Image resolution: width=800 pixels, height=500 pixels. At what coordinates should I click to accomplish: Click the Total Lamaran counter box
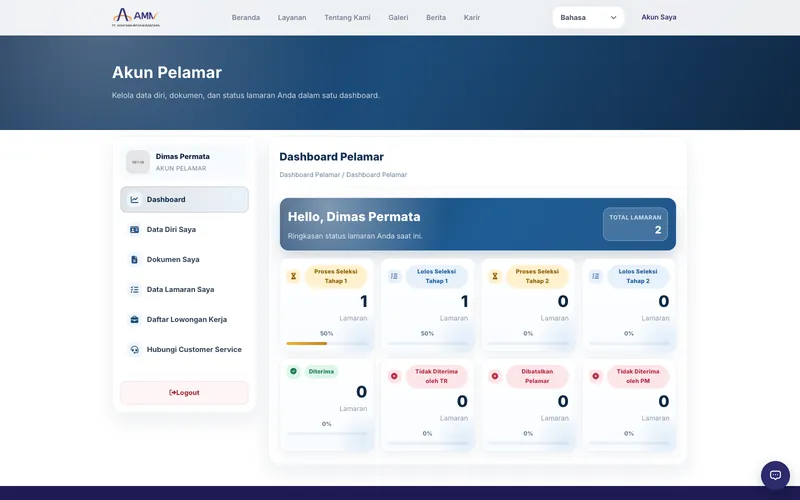click(635, 224)
